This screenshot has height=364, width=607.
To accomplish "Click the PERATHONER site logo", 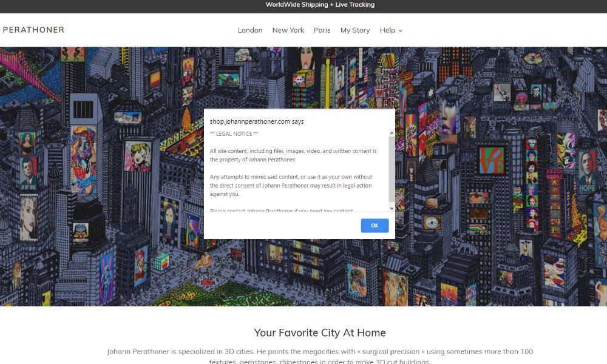I will point(33,30).
